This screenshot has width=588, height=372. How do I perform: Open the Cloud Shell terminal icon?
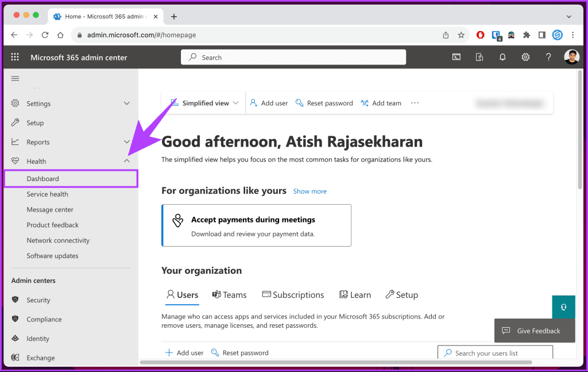click(x=455, y=57)
